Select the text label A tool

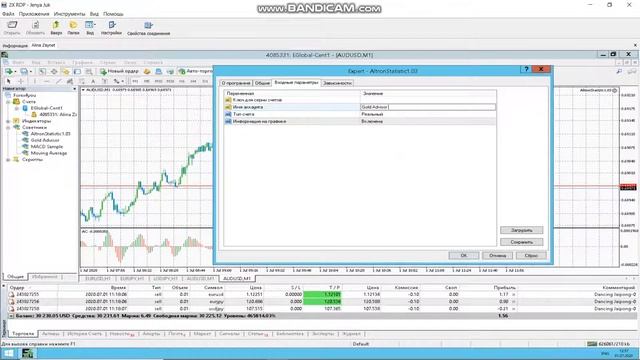coord(93,81)
